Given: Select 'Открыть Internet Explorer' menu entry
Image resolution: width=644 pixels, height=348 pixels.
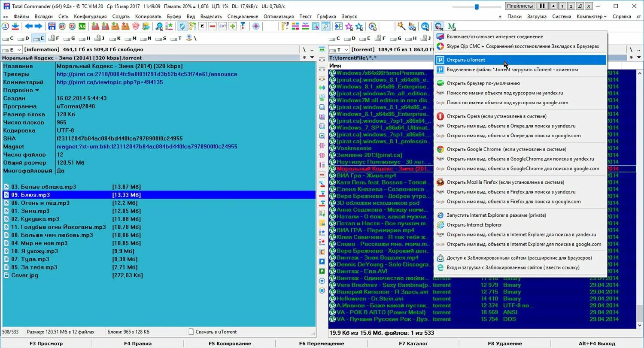Looking at the screenshot, I should pyautogui.click(x=520, y=225).
